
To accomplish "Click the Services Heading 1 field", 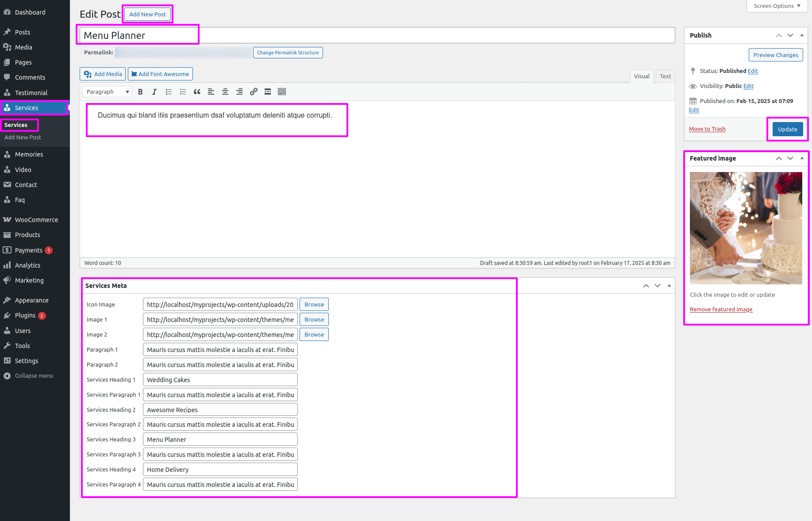I will point(220,380).
